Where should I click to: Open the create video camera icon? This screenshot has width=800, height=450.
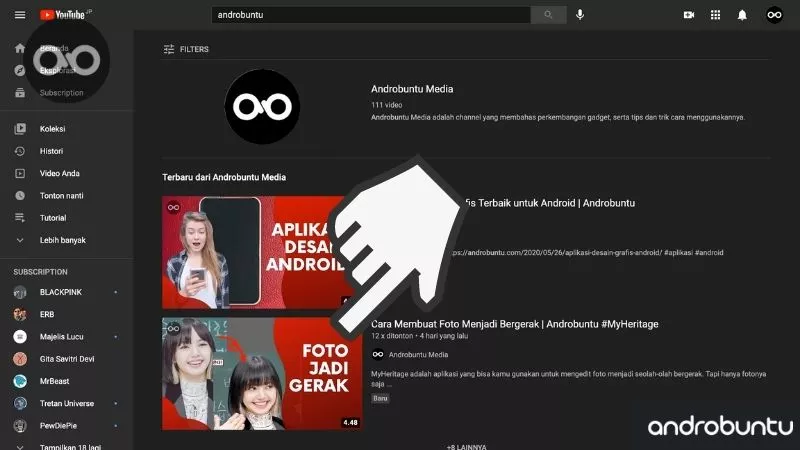tap(689, 15)
